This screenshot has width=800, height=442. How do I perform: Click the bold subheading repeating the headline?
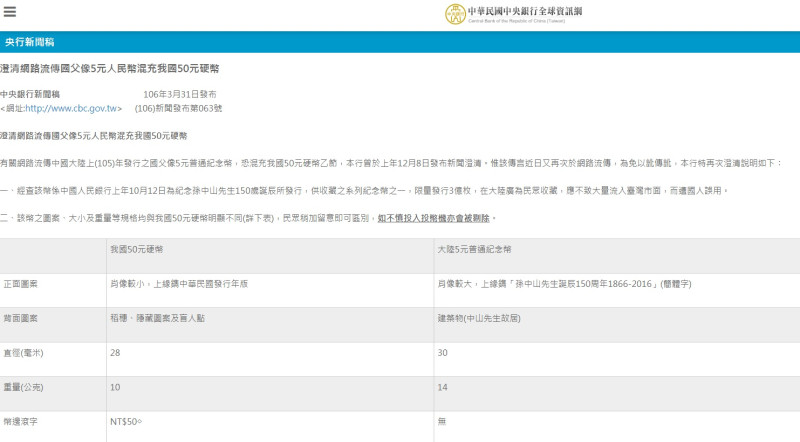pyautogui.click(x=94, y=136)
